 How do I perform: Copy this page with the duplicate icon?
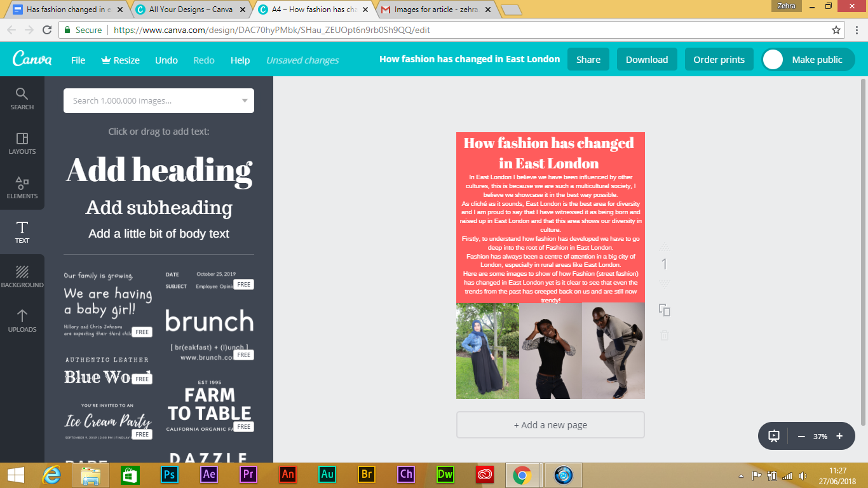pos(665,310)
